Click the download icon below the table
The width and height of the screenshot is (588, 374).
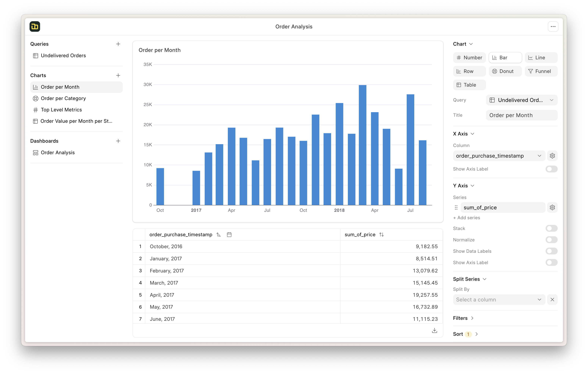(x=434, y=330)
